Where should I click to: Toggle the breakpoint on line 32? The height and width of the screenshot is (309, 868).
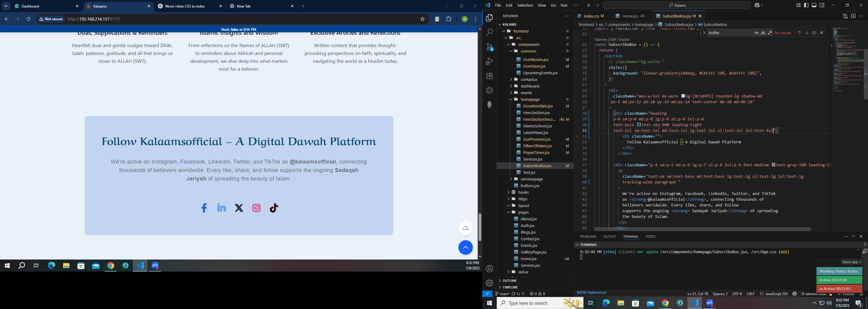(x=577, y=136)
